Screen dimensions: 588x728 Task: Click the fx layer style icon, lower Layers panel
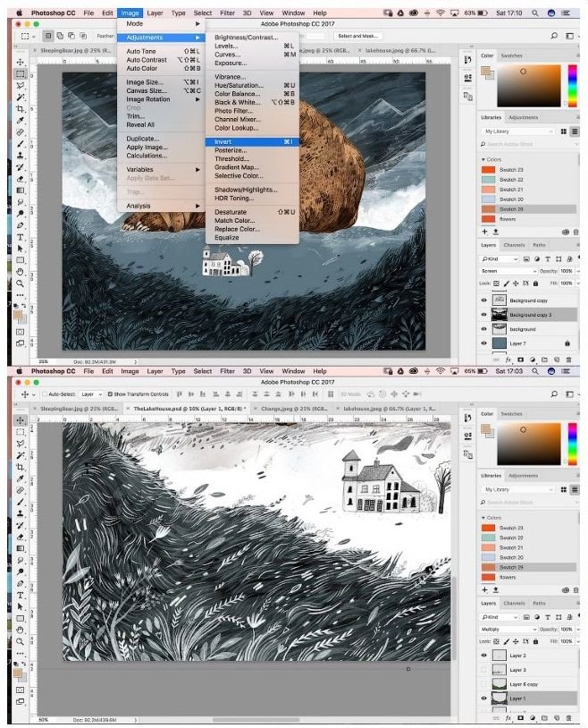[508, 718]
